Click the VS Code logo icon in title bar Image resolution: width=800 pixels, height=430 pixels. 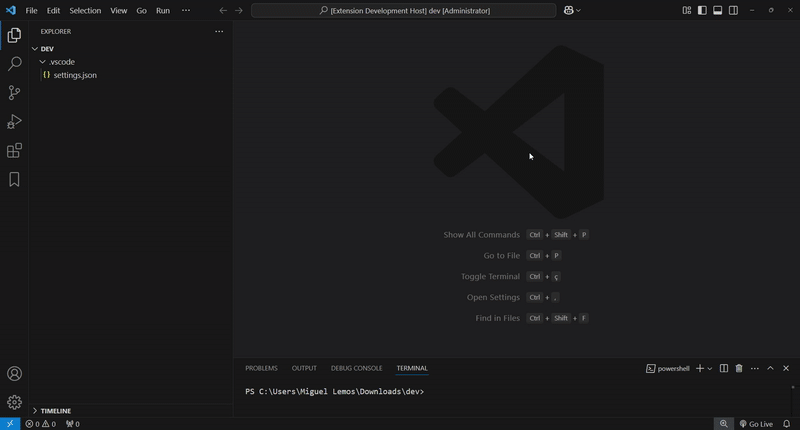[x=11, y=10]
